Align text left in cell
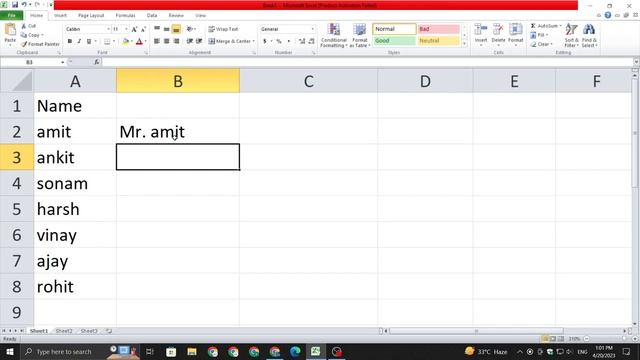Screen dimensions: 640x360 157,41
